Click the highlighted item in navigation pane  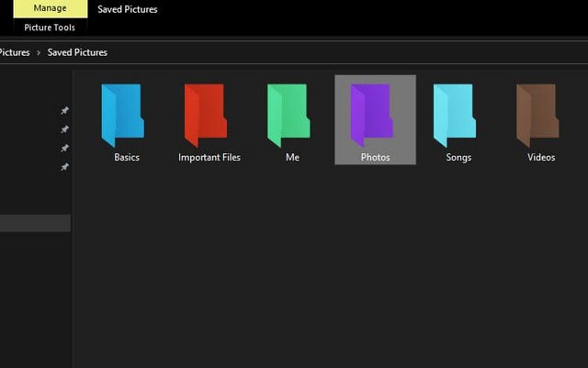(35, 223)
